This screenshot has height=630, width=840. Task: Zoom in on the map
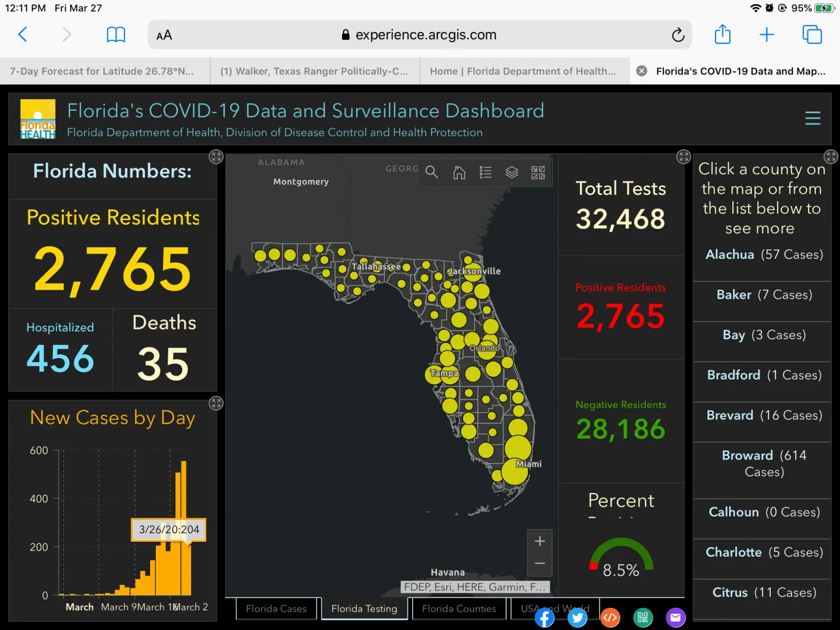[540, 541]
